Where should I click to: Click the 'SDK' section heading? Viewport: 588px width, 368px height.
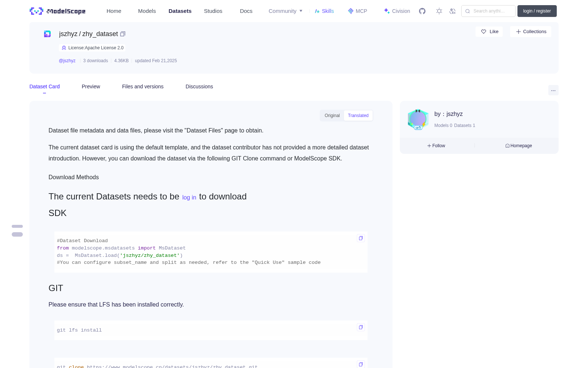58,213
